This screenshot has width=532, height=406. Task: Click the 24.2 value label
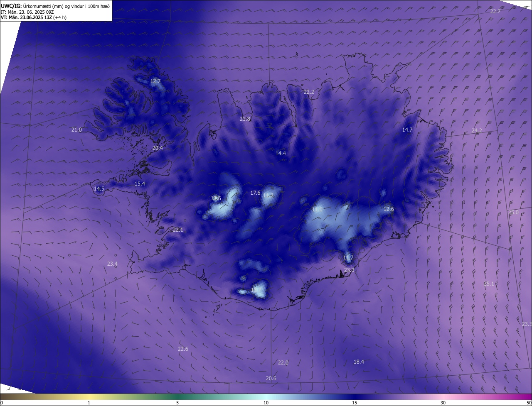[x=477, y=130]
